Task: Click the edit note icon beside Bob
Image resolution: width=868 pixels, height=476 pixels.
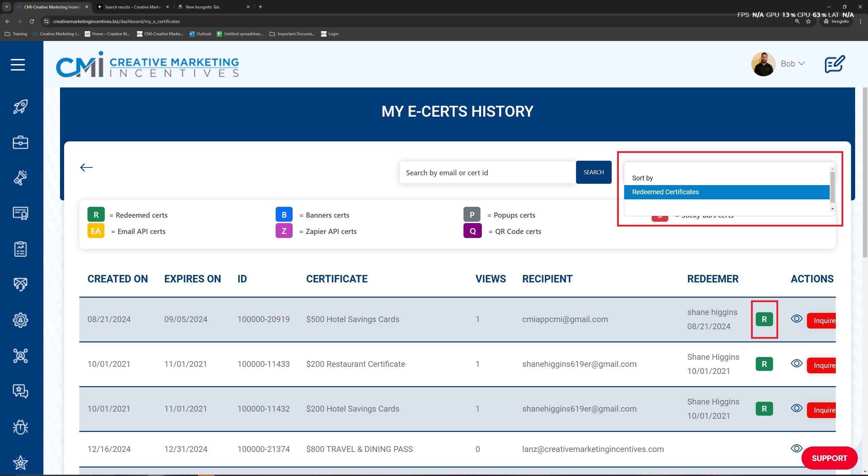Action: click(834, 64)
